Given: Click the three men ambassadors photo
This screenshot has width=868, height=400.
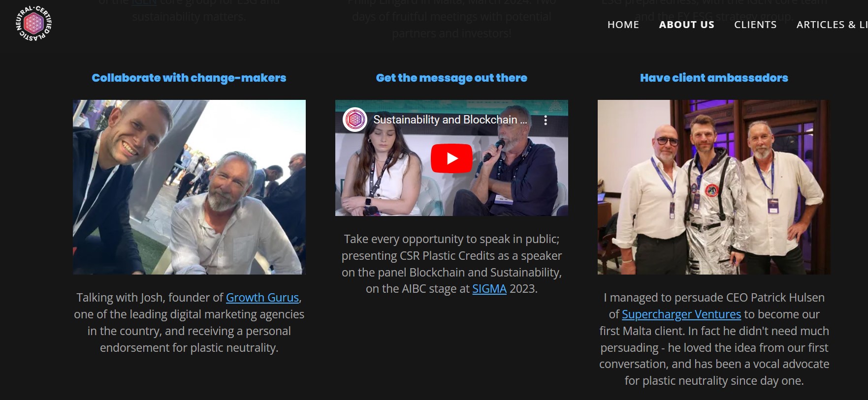Looking at the screenshot, I should click(x=714, y=187).
